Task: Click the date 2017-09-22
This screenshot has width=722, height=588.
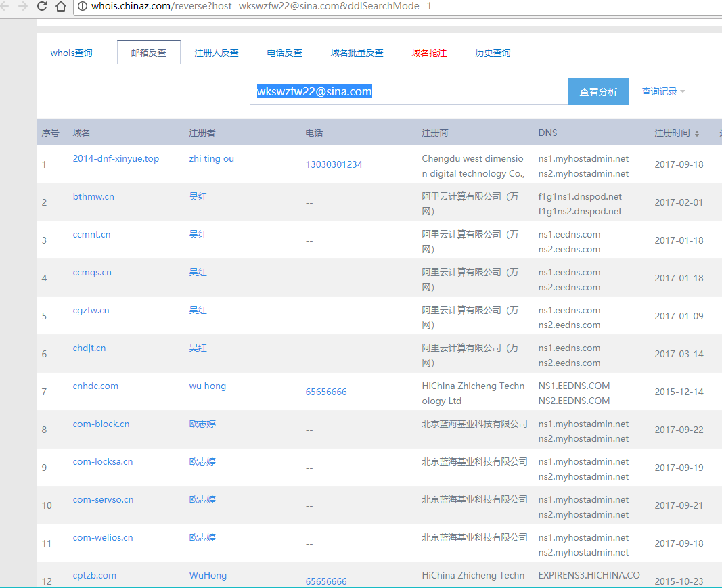Action: point(679,430)
